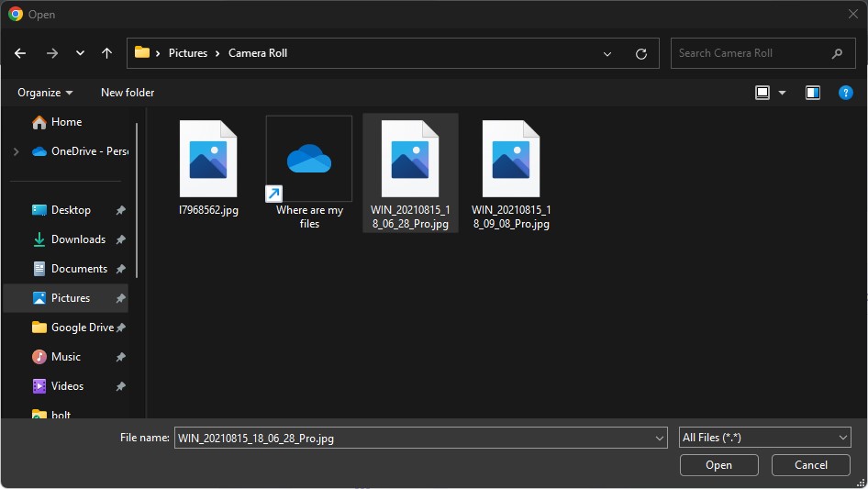Open the All Files type dropdown
Screen dimensions: 868x489
point(765,439)
